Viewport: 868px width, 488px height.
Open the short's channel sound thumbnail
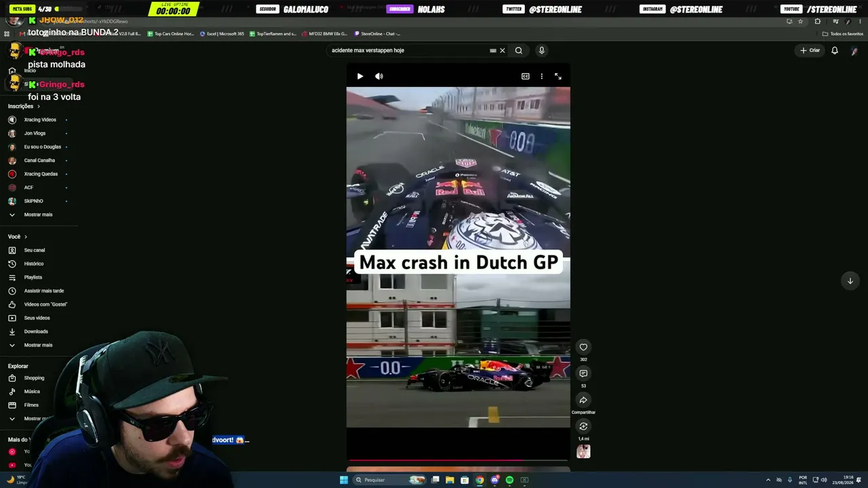click(583, 451)
